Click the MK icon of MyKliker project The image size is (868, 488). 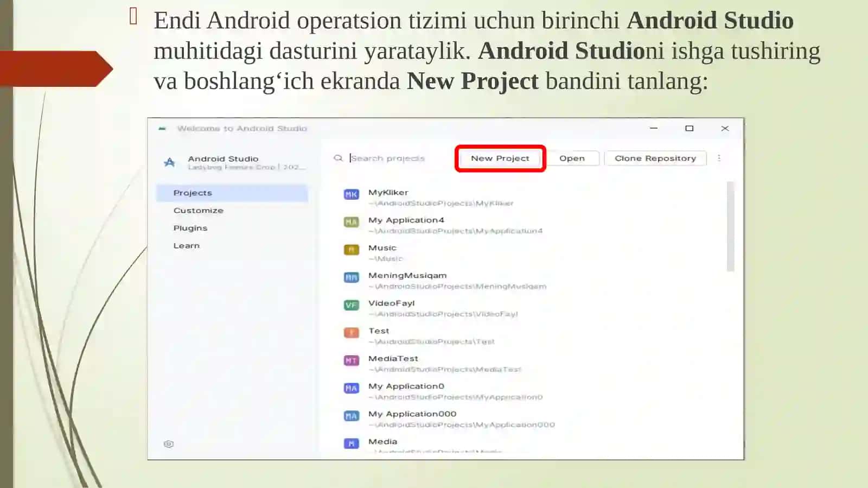pos(352,194)
